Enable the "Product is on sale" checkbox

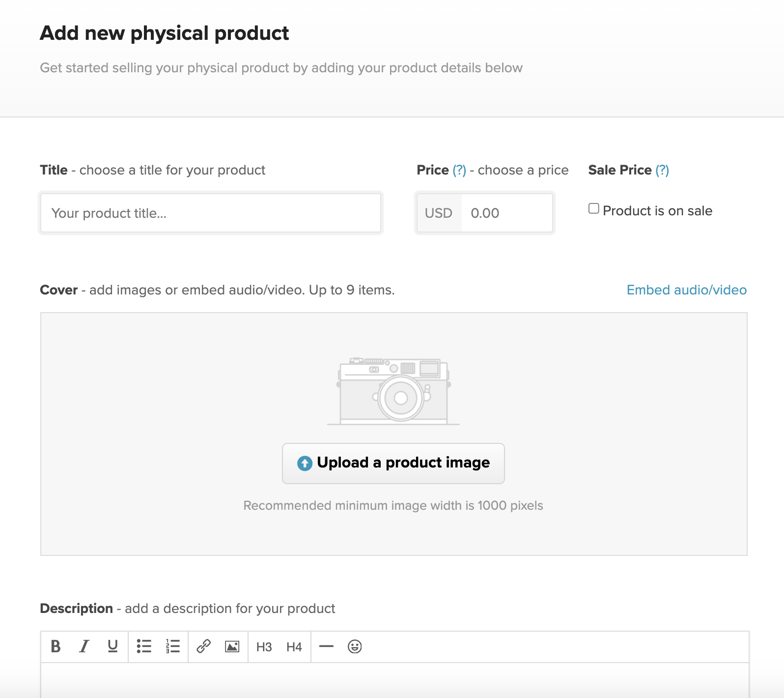594,209
